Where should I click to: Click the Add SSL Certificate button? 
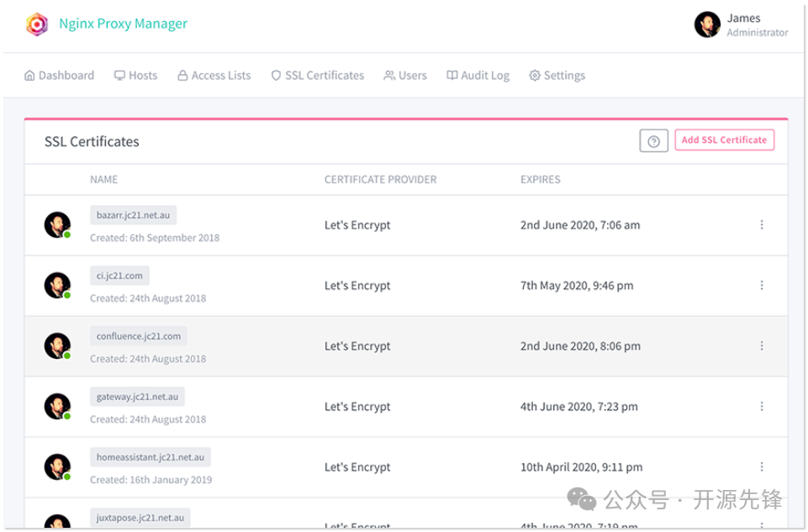pyautogui.click(x=724, y=140)
